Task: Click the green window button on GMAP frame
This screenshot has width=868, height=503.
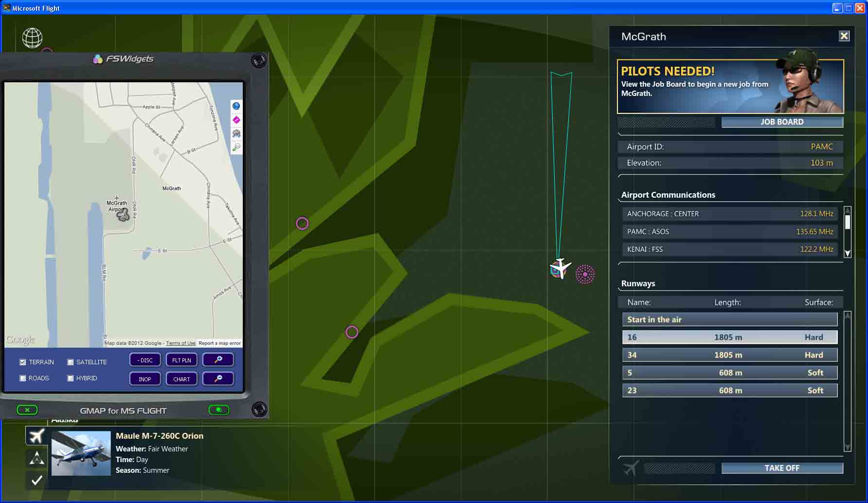Action: (218, 410)
